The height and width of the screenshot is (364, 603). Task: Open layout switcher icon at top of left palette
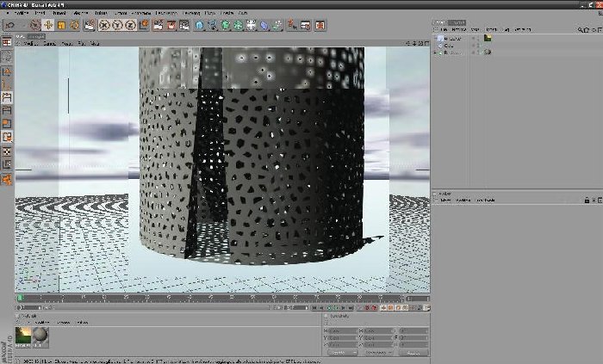7,42
